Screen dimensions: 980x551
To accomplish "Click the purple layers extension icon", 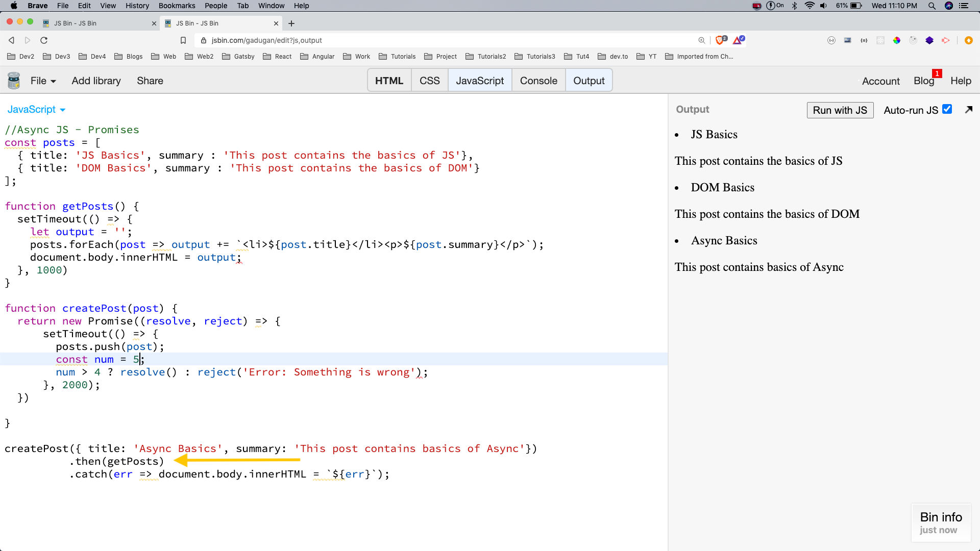I will 929,40.
